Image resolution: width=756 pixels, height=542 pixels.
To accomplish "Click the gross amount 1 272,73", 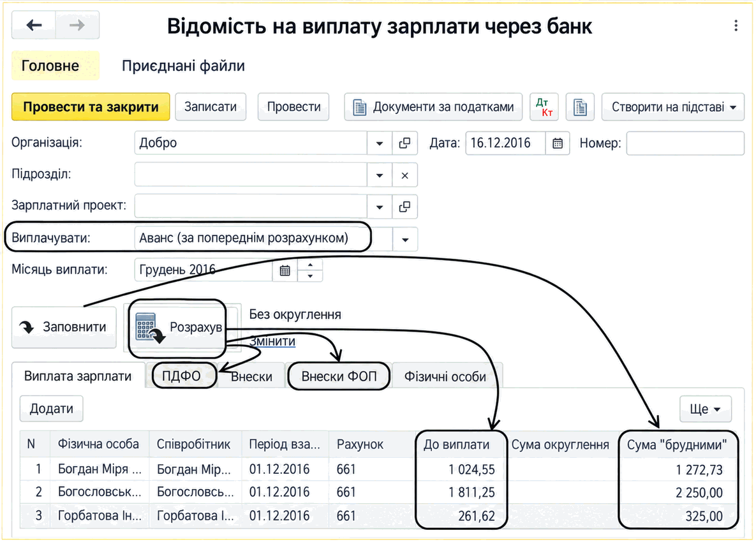I will pyautogui.click(x=699, y=470).
